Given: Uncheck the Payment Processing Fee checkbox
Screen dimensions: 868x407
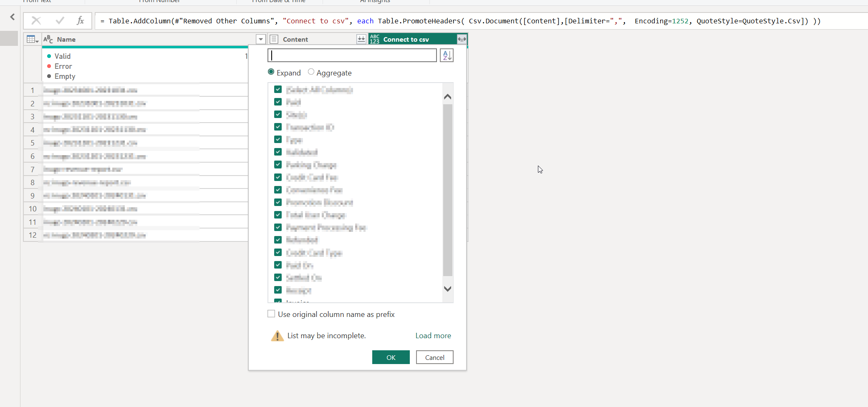Looking at the screenshot, I should pos(278,227).
